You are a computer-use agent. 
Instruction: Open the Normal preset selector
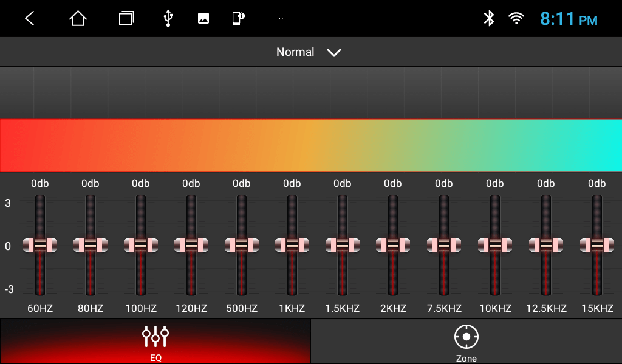click(296, 52)
